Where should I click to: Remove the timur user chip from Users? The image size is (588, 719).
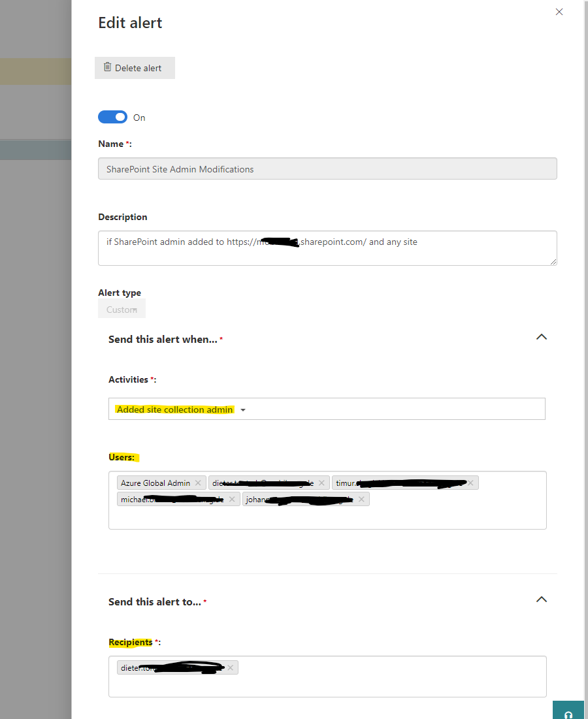pyautogui.click(x=470, y=483)
